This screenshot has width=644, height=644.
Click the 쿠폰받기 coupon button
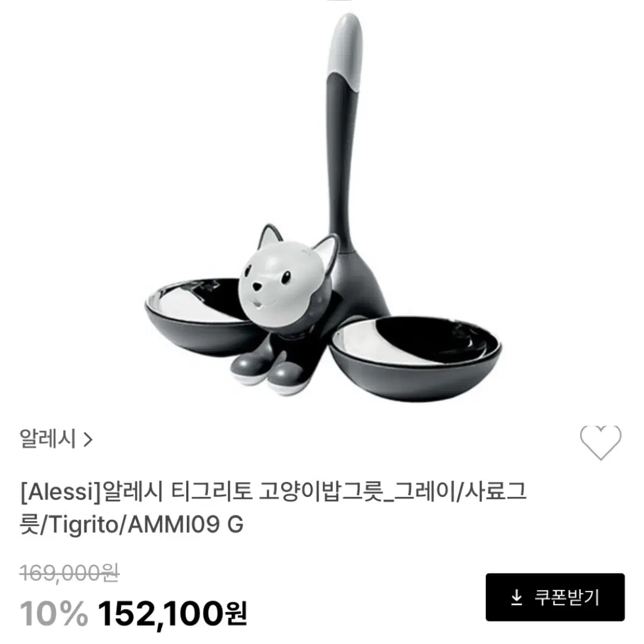555,597
